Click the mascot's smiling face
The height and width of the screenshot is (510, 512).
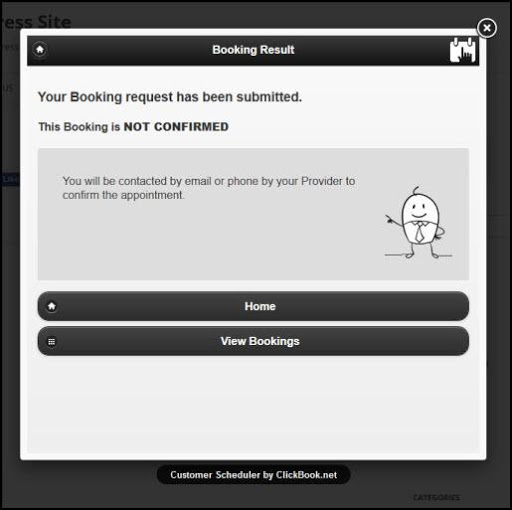pos(418,211)
